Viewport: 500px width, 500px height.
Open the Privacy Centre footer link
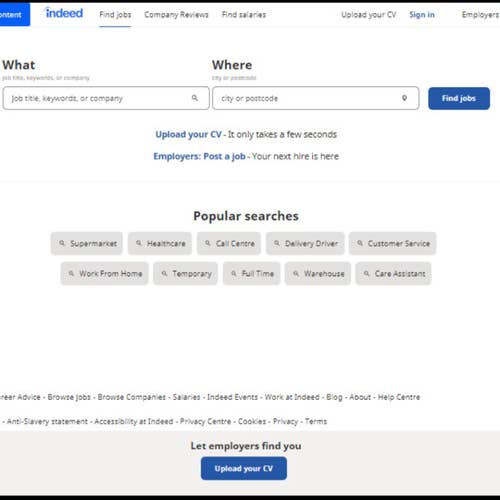[x=205, y=421]
